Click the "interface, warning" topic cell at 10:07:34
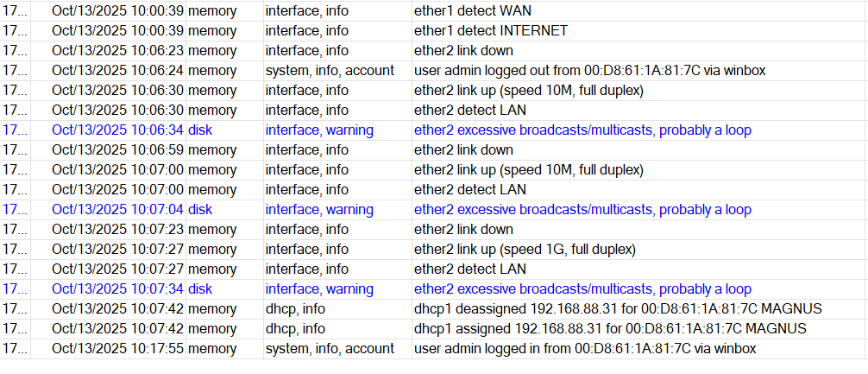Image resolution: width=868 pixels, height=374 pixels. 319,289
